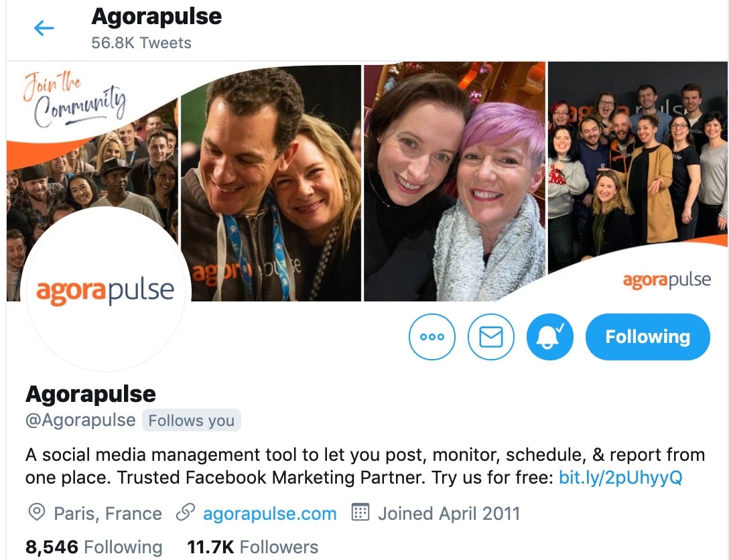This screenshot has height=560, width=729.
Task: Click the calendar icon by Joined April 2011
Action: point(360,512)
